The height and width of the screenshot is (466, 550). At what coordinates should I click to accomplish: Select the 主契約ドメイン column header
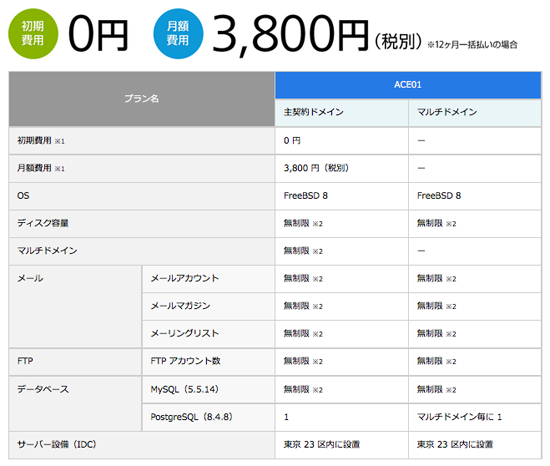tap(341, 112)
